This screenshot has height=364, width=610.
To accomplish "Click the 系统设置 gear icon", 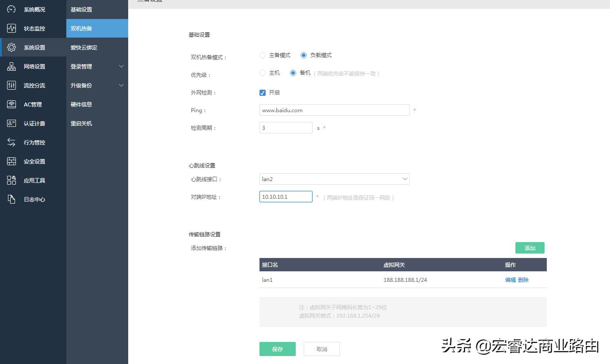I will tap(11, 47).
